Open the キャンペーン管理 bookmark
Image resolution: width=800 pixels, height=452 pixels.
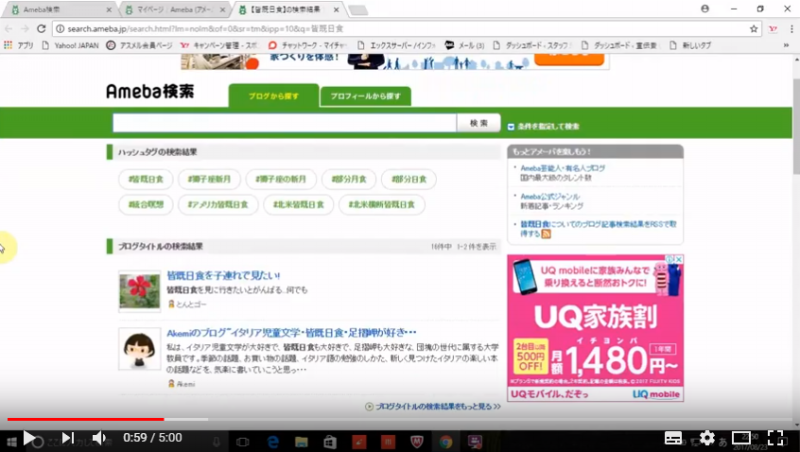[219, 45]
